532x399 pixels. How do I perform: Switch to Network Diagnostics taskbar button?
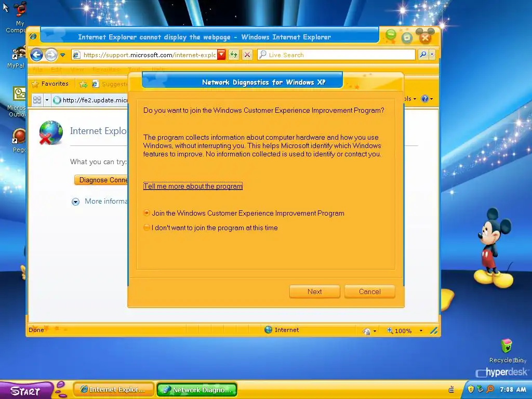tap(197, 390)
